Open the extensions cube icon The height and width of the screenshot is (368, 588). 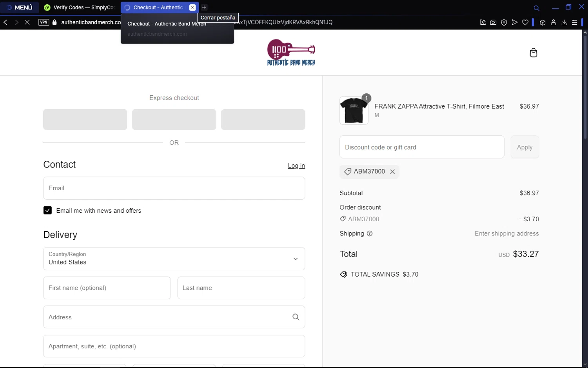[543, 22]
